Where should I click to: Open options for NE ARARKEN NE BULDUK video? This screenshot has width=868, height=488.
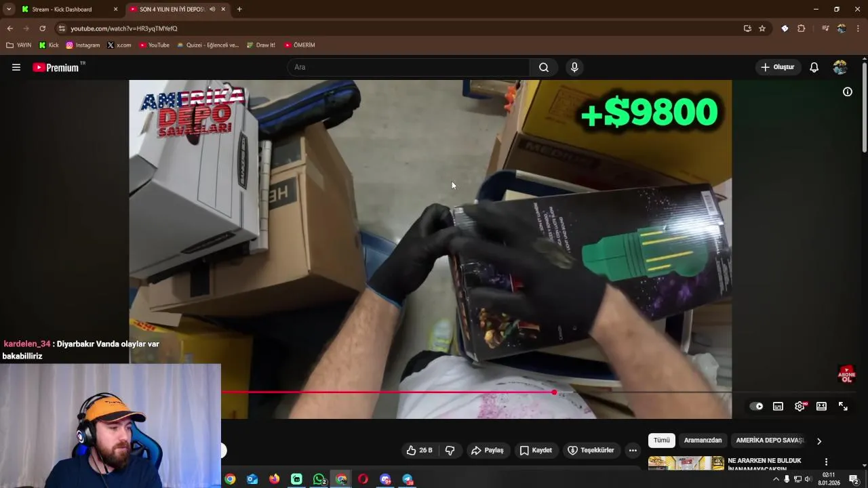[826, 462]
